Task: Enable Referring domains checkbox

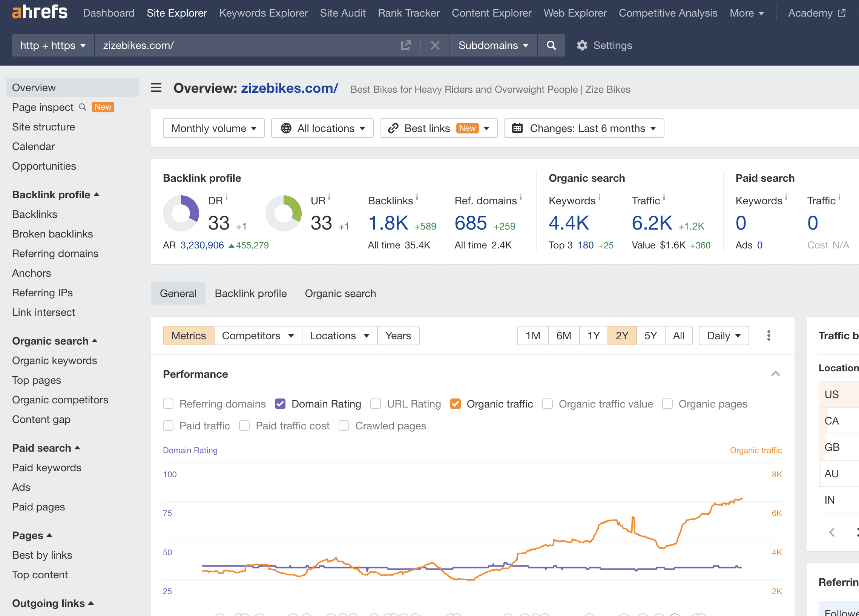Action: coord(168,404)
